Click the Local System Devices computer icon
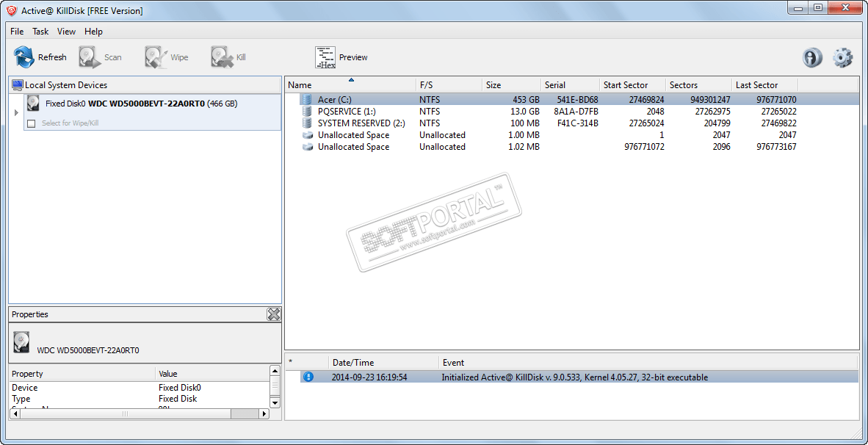Screen dimensions: 868x445 18,84
